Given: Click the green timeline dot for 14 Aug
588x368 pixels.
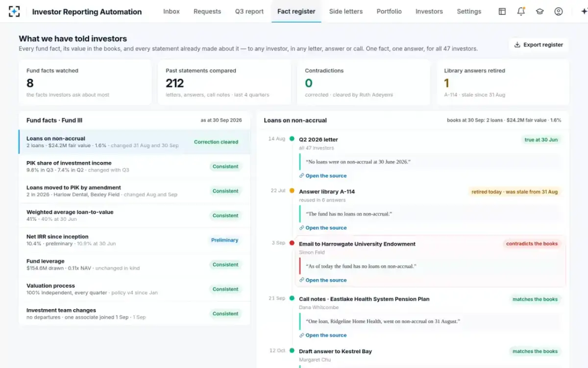Looking at the screenshot, I should 292,139.
